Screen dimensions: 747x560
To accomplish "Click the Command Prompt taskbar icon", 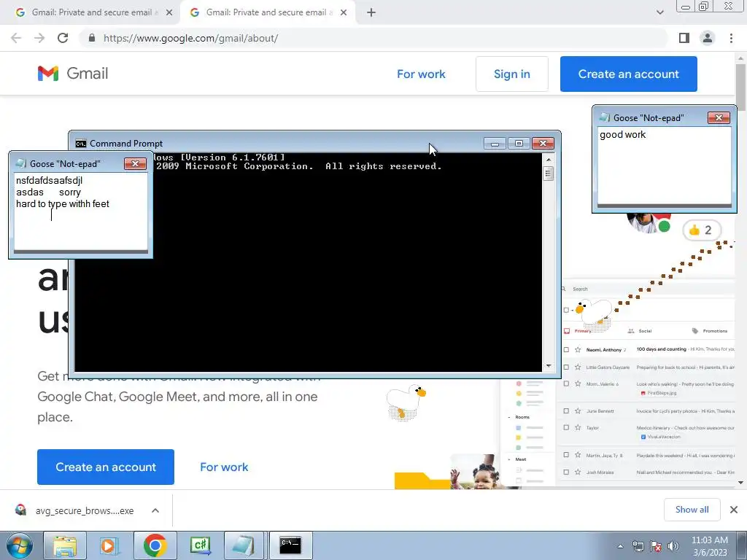I will click(290, 545).
